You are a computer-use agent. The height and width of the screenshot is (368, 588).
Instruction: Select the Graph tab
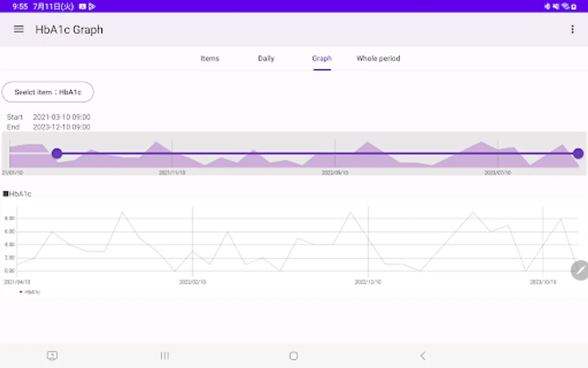pyautogui.click(x=322, y=58)
